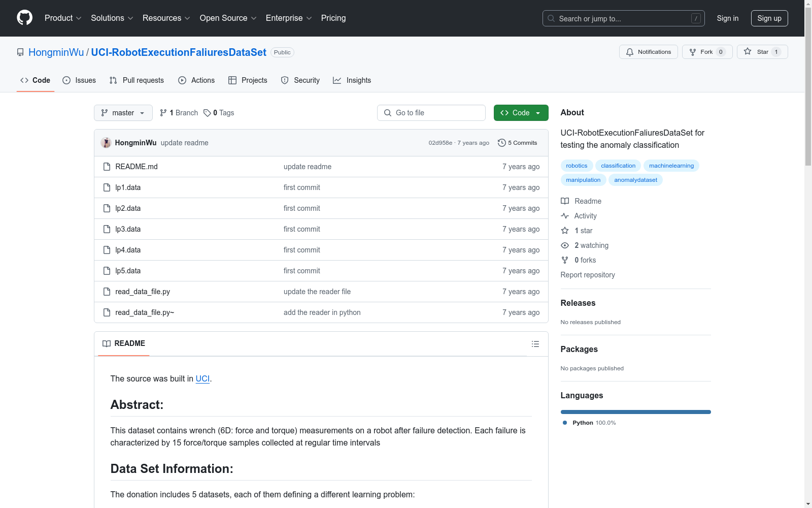The height and width of the screenshot is (508, 812).
Task: Open README outline list icon
Action: 535,344
